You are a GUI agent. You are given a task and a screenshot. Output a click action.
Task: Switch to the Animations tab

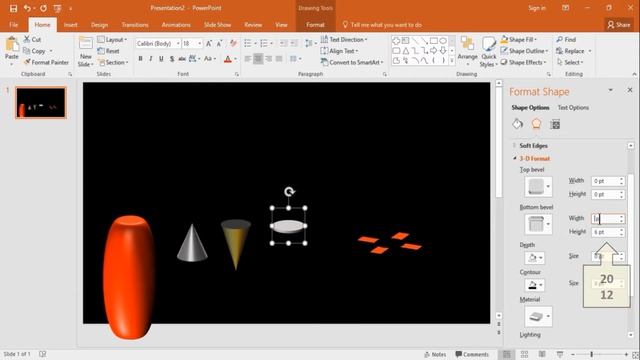[x=176, y=25]
